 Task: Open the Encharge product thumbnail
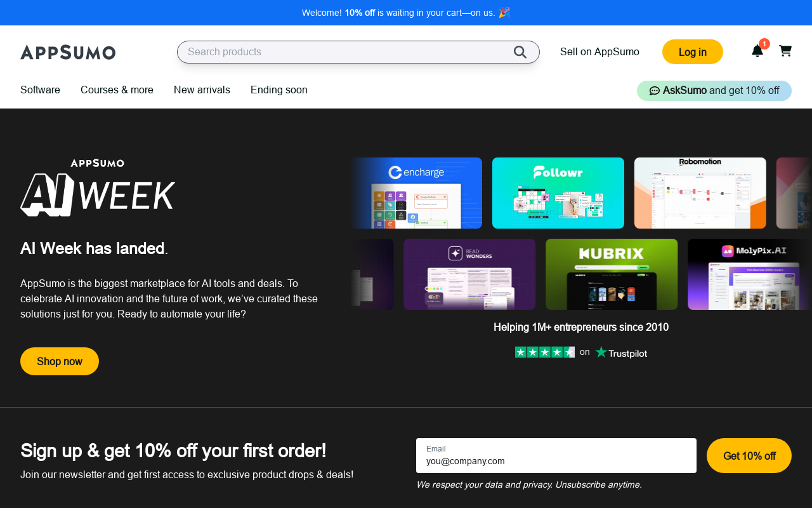click(x=416, y=193)
